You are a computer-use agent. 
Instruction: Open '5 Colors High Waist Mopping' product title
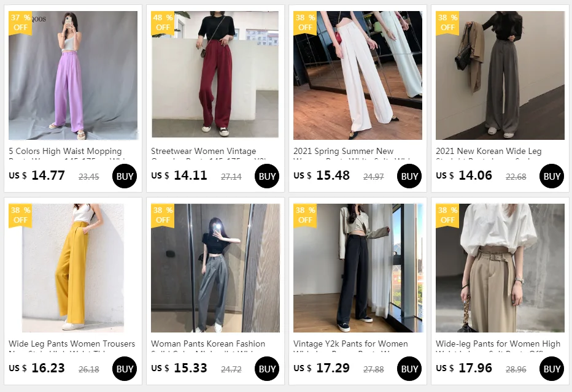[65, 151]
